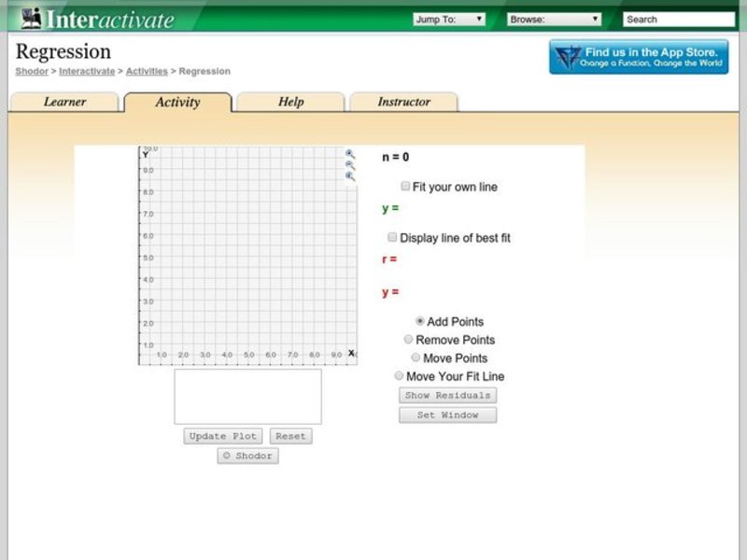Check Display line of best fit

point(393,238)
